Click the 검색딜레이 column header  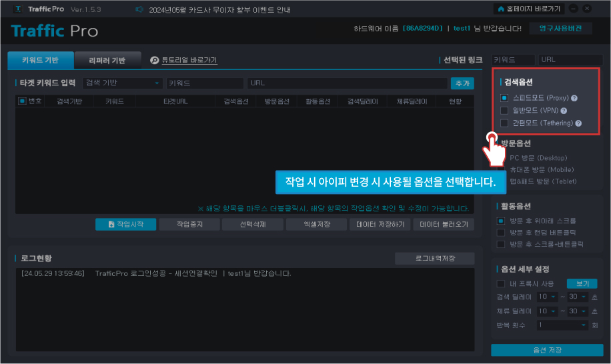363,101
